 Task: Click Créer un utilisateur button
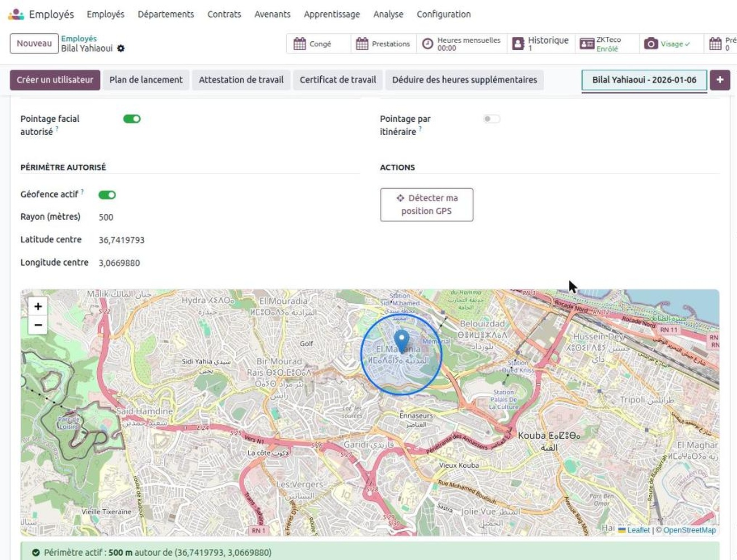[55, 80]
